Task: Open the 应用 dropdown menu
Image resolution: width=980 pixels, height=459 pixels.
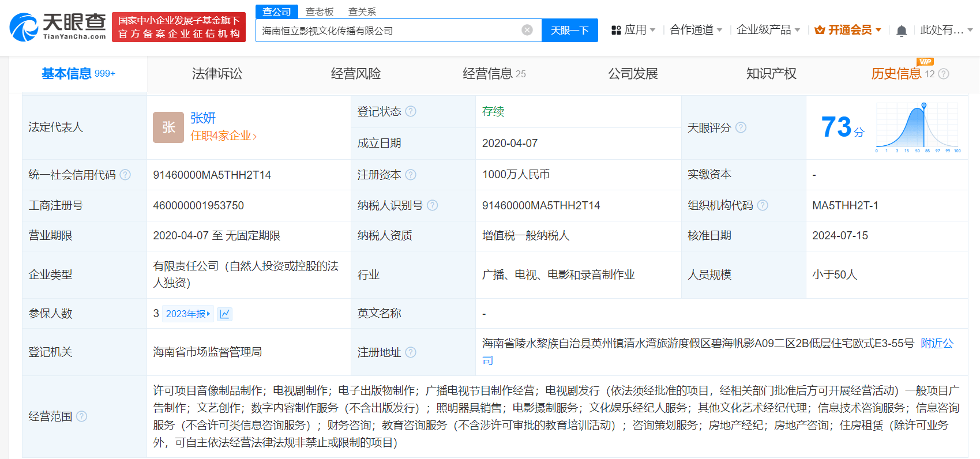Action: [x=633, y=30]
